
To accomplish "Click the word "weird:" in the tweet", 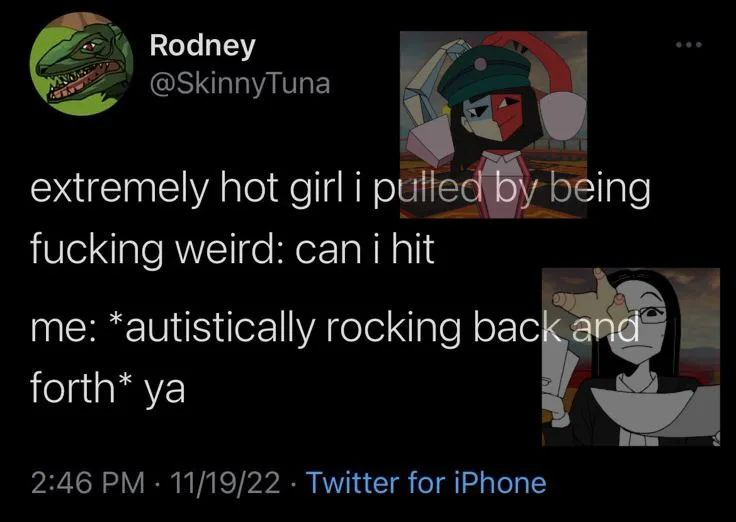I will [x=227, y=249].
